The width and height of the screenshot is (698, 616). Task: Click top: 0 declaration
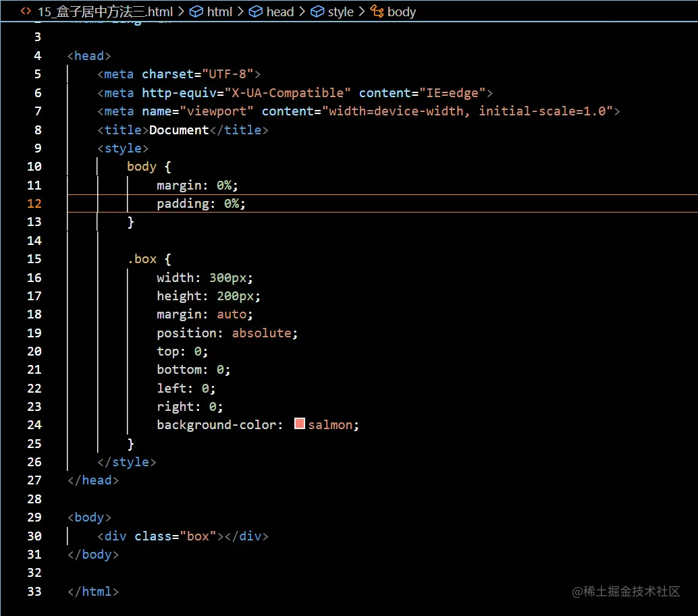tap(182, 352)
